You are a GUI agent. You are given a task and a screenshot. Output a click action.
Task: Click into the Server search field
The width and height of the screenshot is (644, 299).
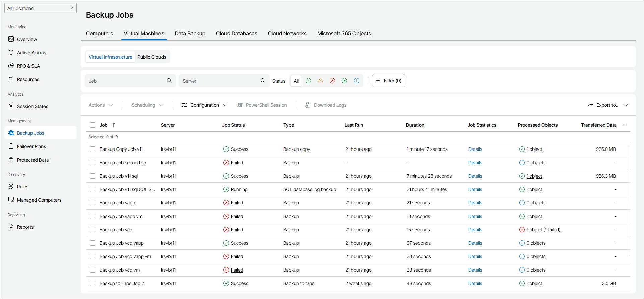[219, 81]
